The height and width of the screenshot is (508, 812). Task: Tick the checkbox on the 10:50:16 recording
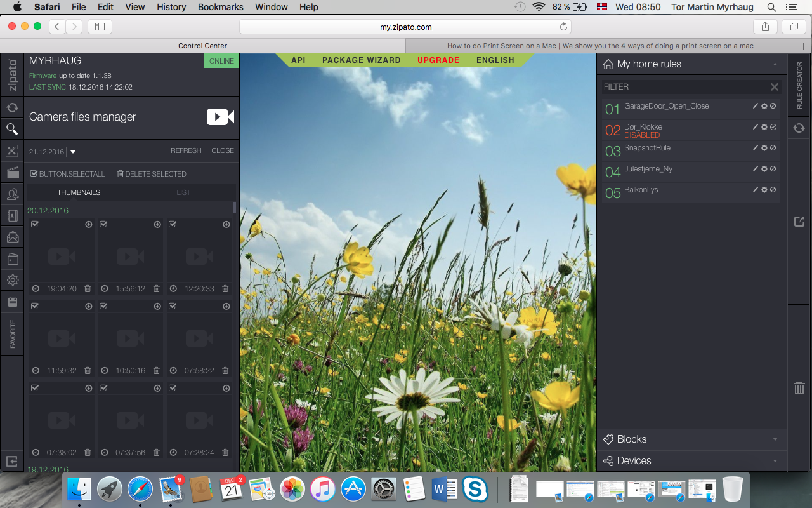(103, 306)
